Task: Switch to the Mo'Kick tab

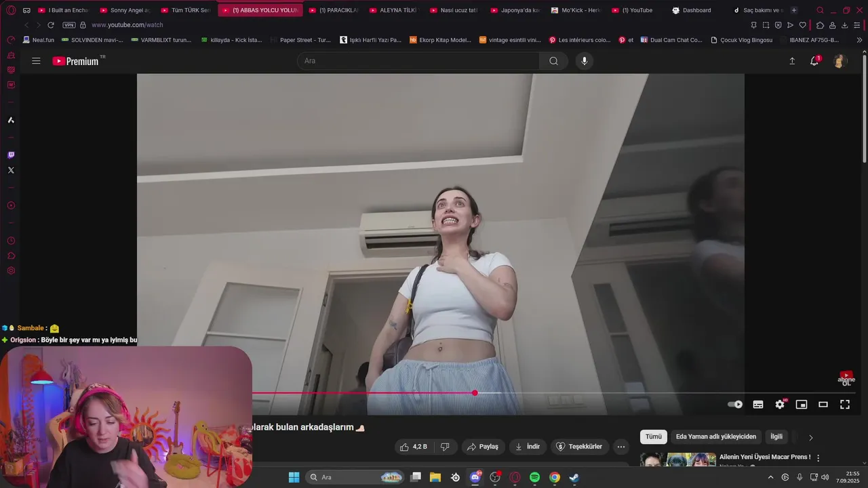Action: click(x=576, y=10)
